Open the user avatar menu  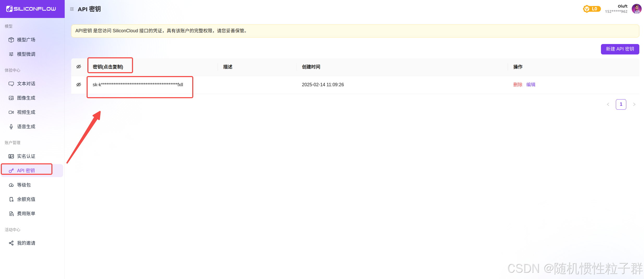click(x=637, y=9)
